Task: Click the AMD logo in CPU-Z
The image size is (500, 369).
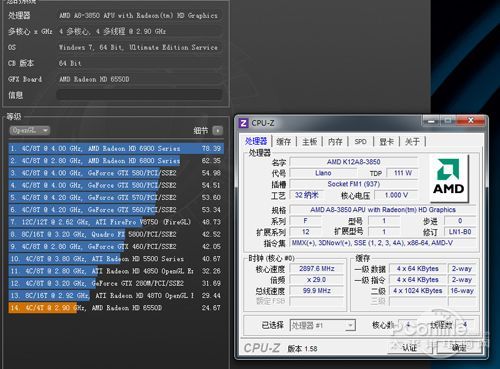Action: pyautogui.click(x=449, y=178)
